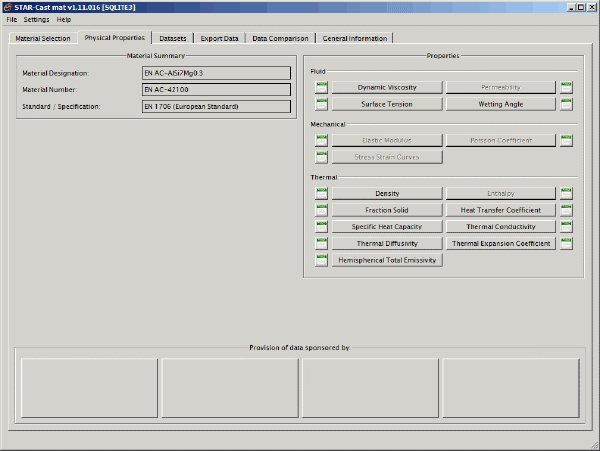Switch to the Material Selection tab

pyautogui.click(x=43, y=38)
